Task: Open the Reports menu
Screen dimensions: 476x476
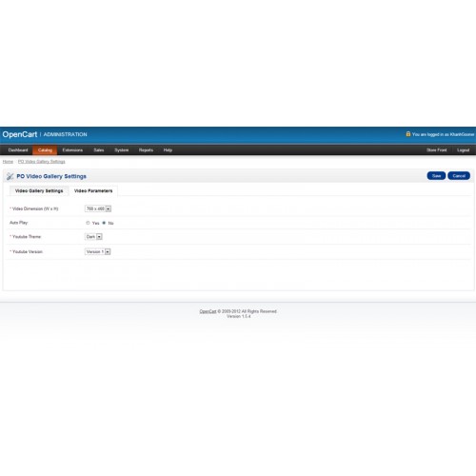Action: click(146, 150)
